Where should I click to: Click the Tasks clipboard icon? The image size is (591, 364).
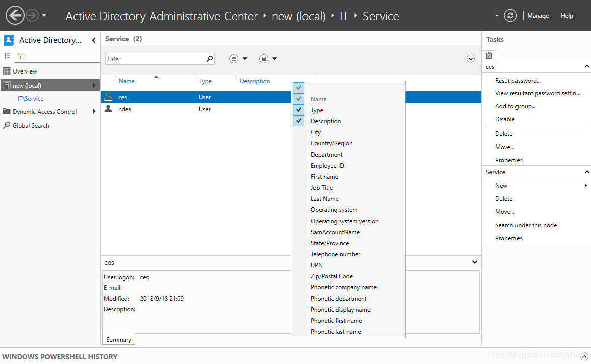(489, 55)
